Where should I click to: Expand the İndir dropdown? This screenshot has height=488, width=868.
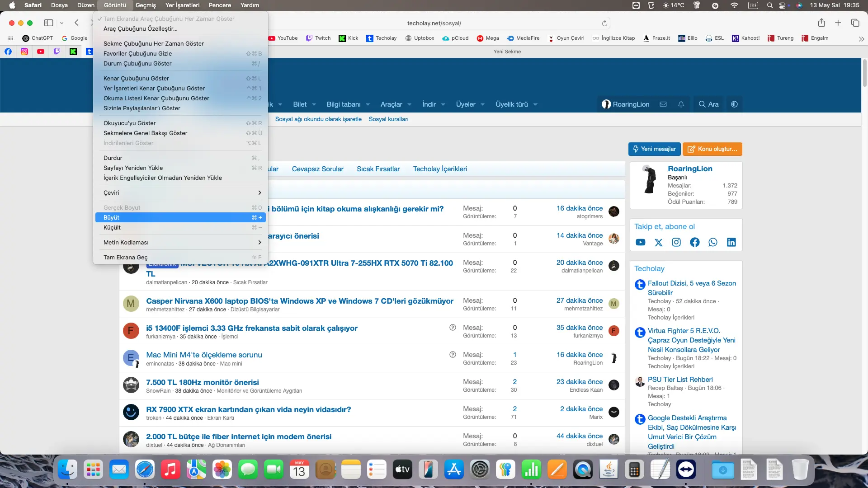[x=443, y=104]
